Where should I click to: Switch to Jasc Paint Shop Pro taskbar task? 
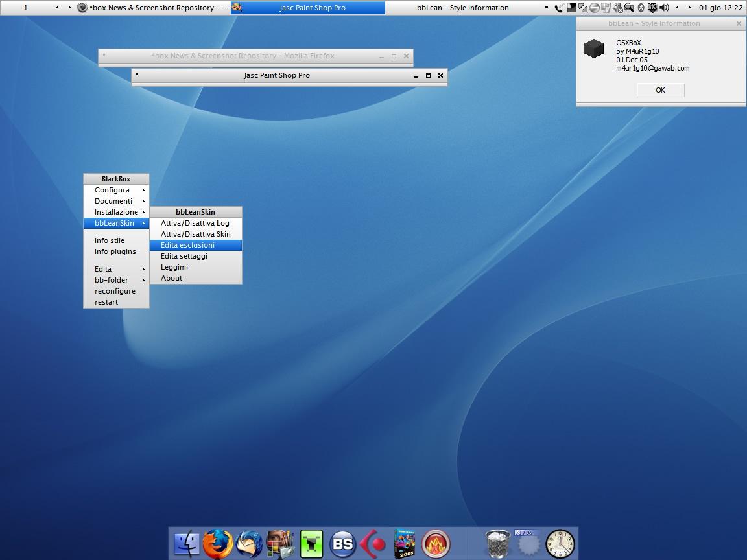point(308,8)
